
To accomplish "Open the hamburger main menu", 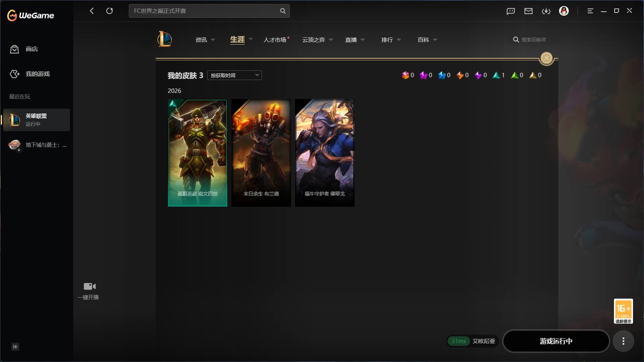I will point(590,11).
